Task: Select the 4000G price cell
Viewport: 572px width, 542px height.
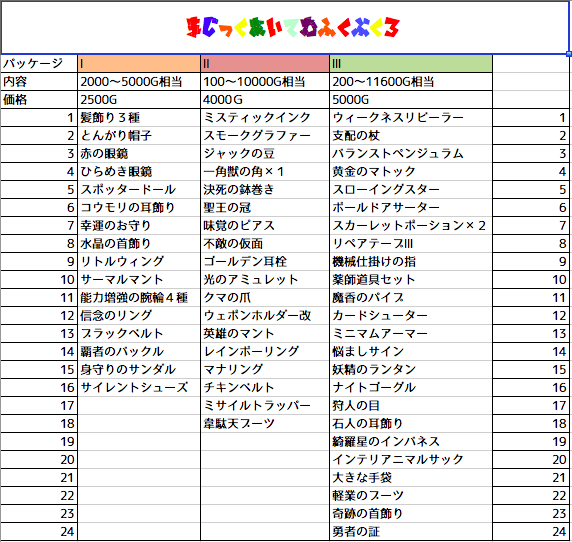Action: [x=265, y=100]
